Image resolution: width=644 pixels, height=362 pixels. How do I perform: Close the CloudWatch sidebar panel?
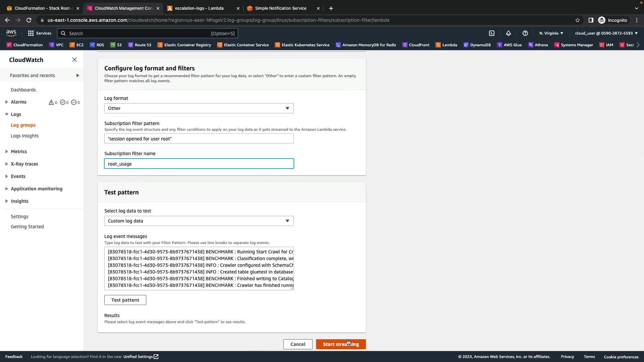coord(74,60)
